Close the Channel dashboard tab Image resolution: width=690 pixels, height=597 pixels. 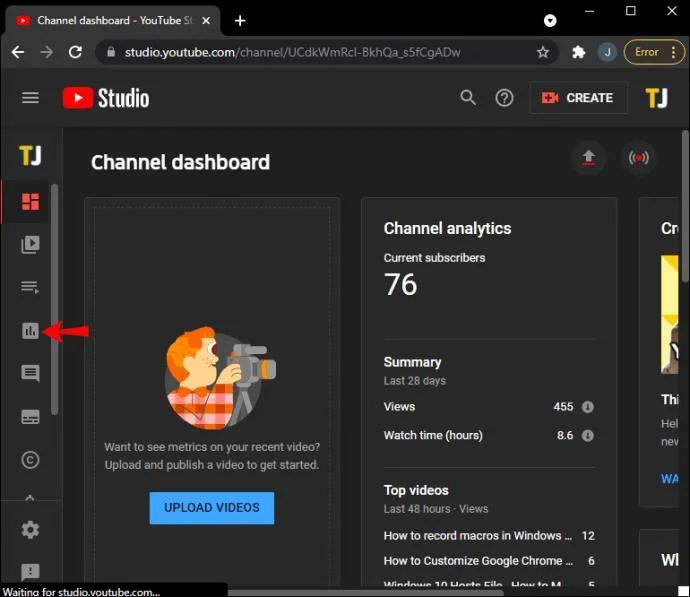[x=206, y=21]
